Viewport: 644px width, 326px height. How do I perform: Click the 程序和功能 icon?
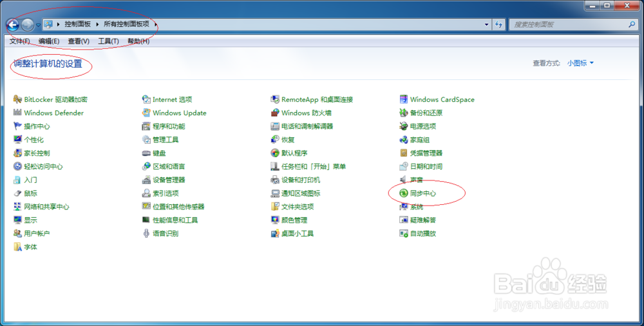coord(146,126)
